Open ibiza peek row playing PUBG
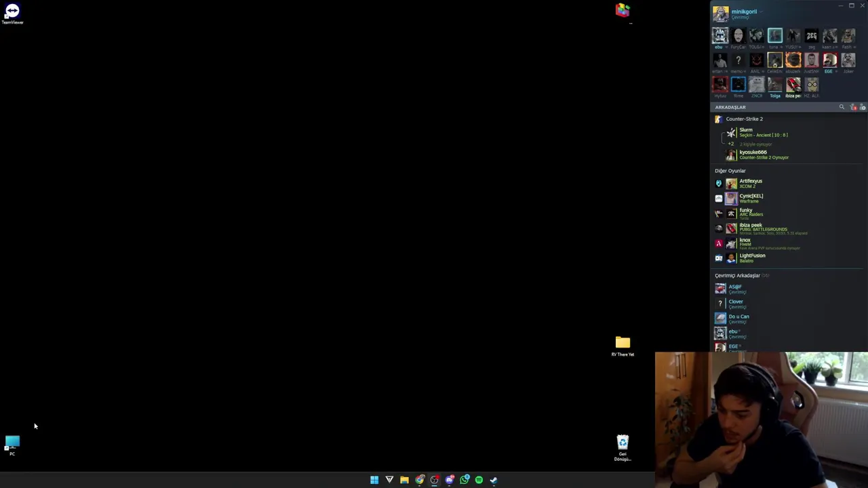 click(x=787, y=228)
